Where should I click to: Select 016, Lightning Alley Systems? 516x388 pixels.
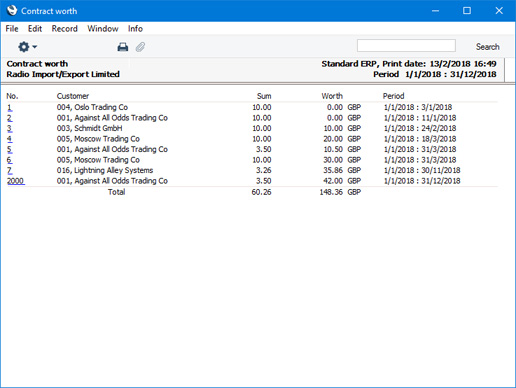pos(105,170)
